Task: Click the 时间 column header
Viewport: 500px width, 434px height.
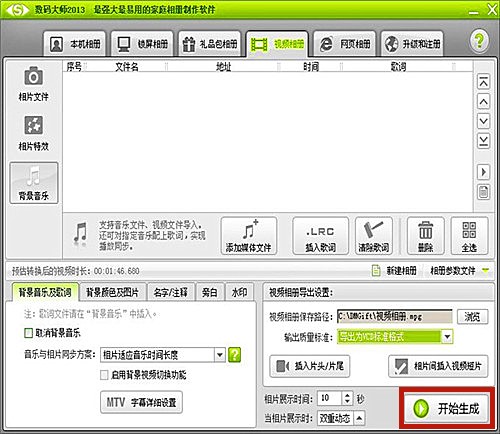Action: click(x=311, y=67)
